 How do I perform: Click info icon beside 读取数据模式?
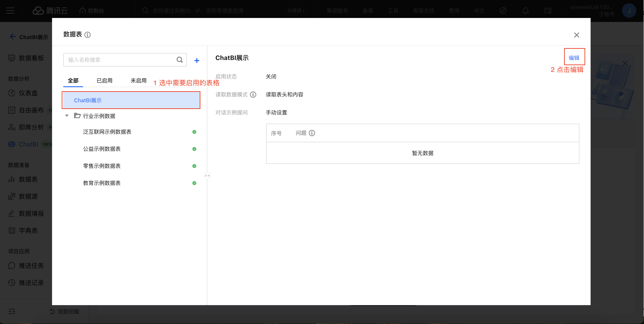tap(253, 94)
